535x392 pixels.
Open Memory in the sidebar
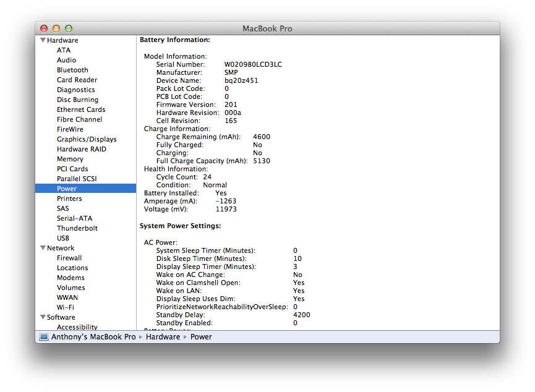click(70, 159)
